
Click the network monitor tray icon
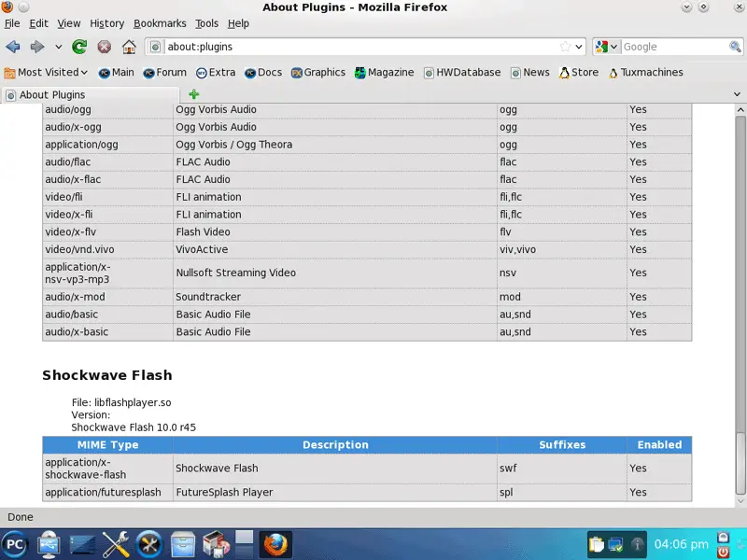pyautogui.click(x=615, y=544)
